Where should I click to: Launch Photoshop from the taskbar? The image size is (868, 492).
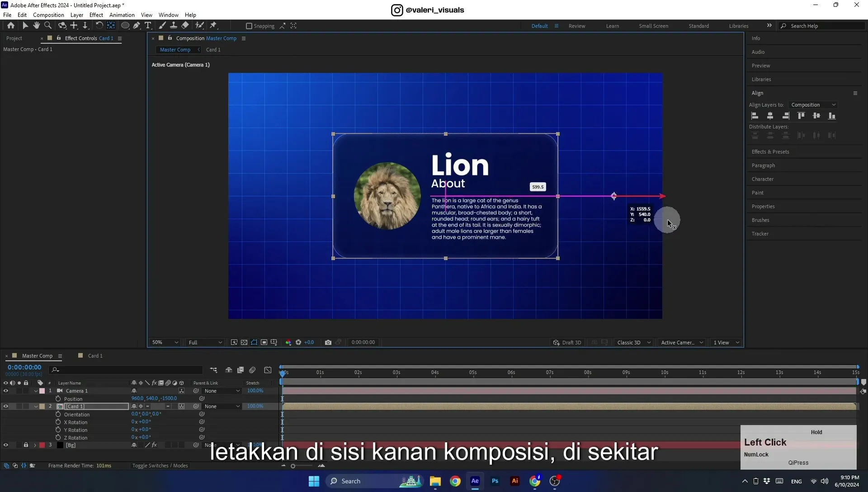495,481
